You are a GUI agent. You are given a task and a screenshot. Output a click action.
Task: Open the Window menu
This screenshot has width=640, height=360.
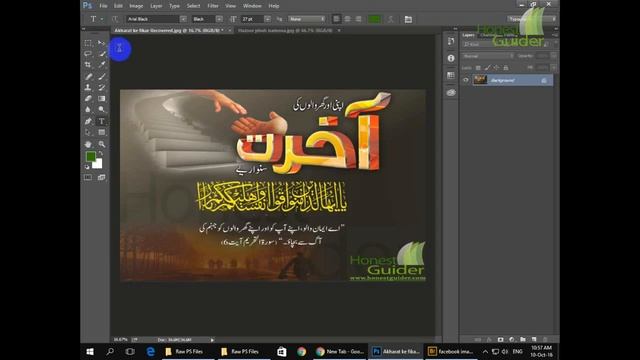click(x=252, y=6)
